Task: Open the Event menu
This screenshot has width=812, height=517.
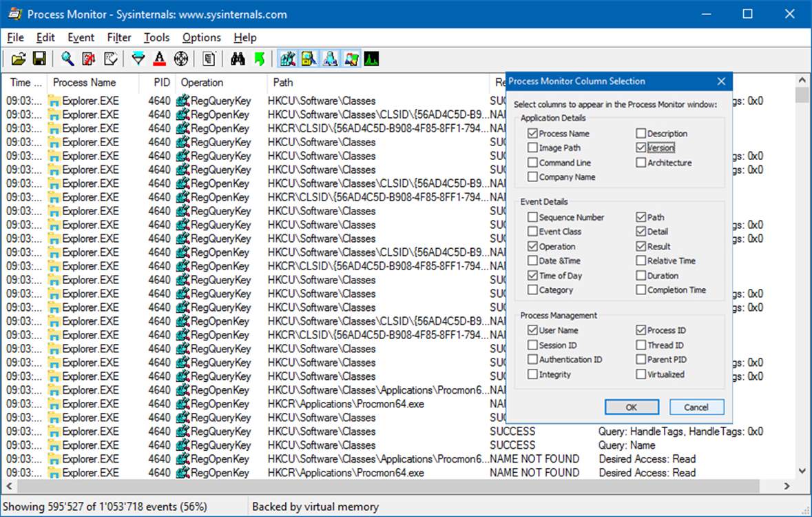Action: (x=81, y=37)
